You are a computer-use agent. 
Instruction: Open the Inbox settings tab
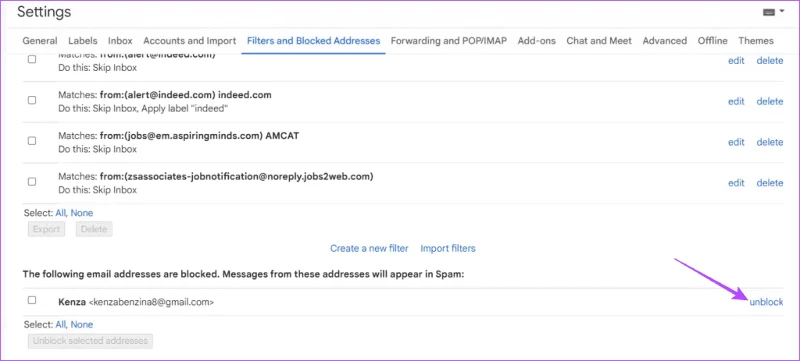pyautogui.click(x=120, y=41)
